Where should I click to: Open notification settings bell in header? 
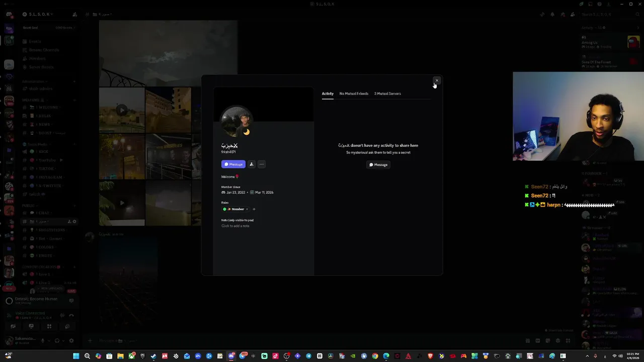click(552, 14)
